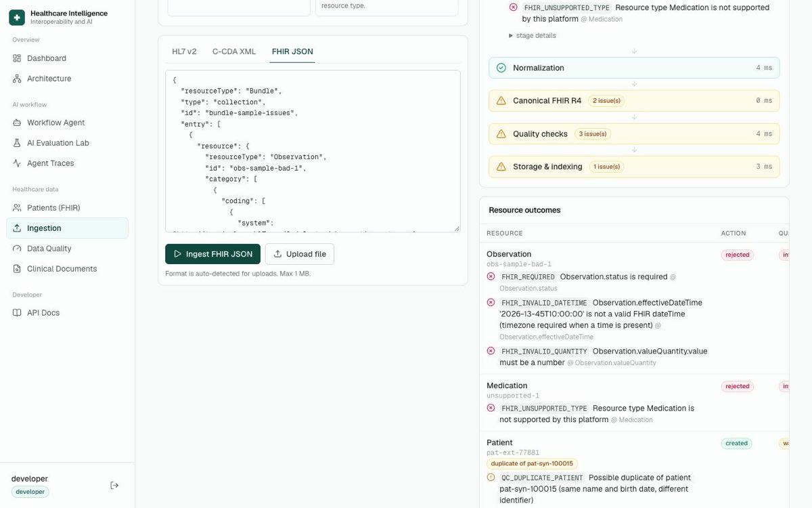This screenshot has width=812, height=508.
Task: Select Ingestion in the sidebar
Action: click(67, 228)
